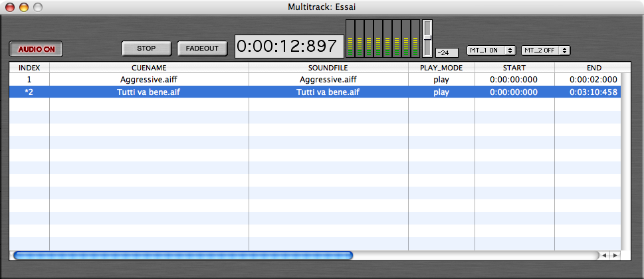Viewport: 644px width, 279px height.
Task: Select the Tutti va bene.aif cue name
Action: click(x=149, y=92)
